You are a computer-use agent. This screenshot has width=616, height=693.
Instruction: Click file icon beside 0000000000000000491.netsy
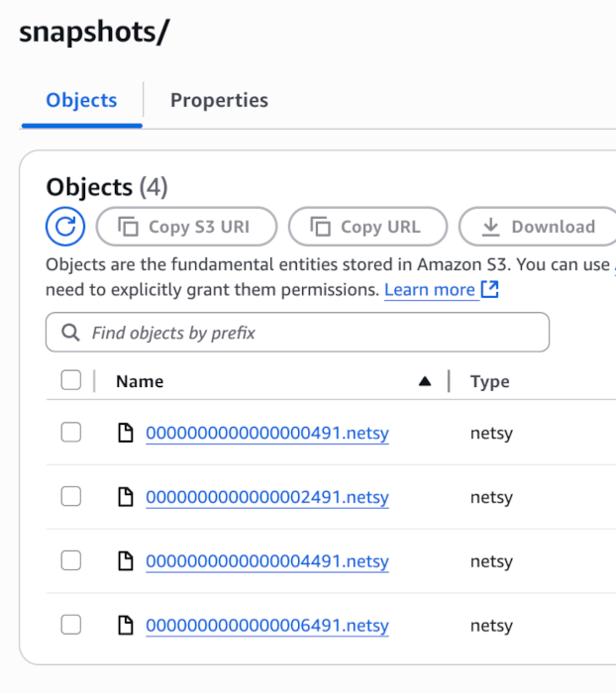[126, 433]
